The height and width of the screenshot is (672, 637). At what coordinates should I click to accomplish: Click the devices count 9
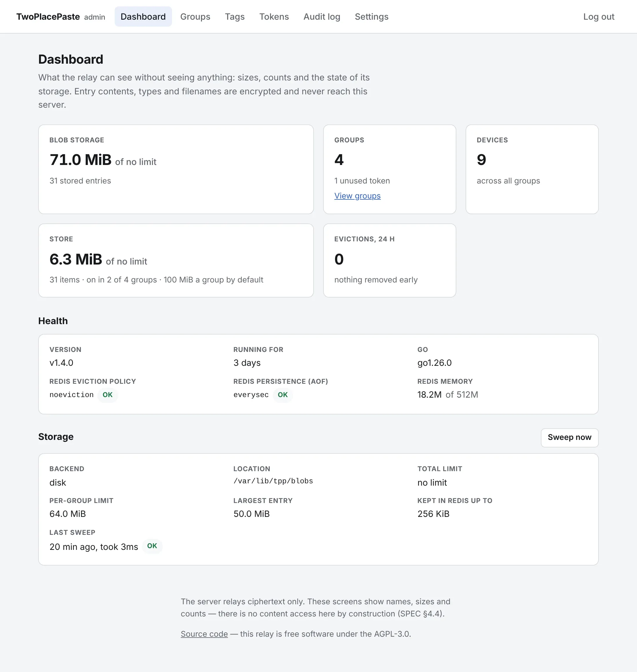coord(481,160)
